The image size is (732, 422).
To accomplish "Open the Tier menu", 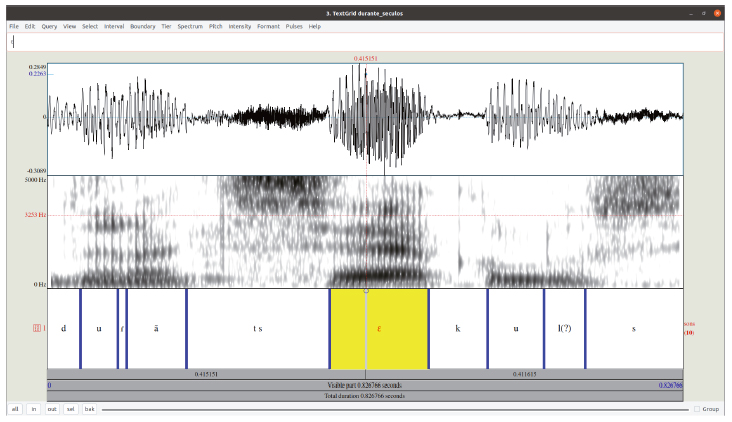I will pos(166,26).
